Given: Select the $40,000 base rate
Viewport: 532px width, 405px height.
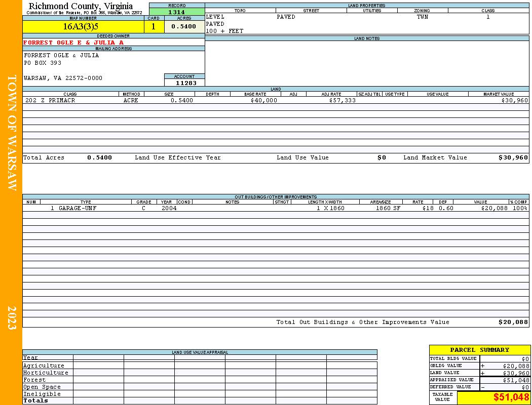Looking at the screenshot, I should pos(264,100).
